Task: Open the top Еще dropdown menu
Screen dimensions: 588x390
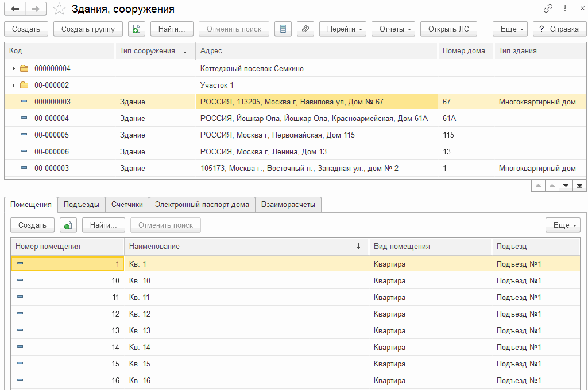Action: 510,29
